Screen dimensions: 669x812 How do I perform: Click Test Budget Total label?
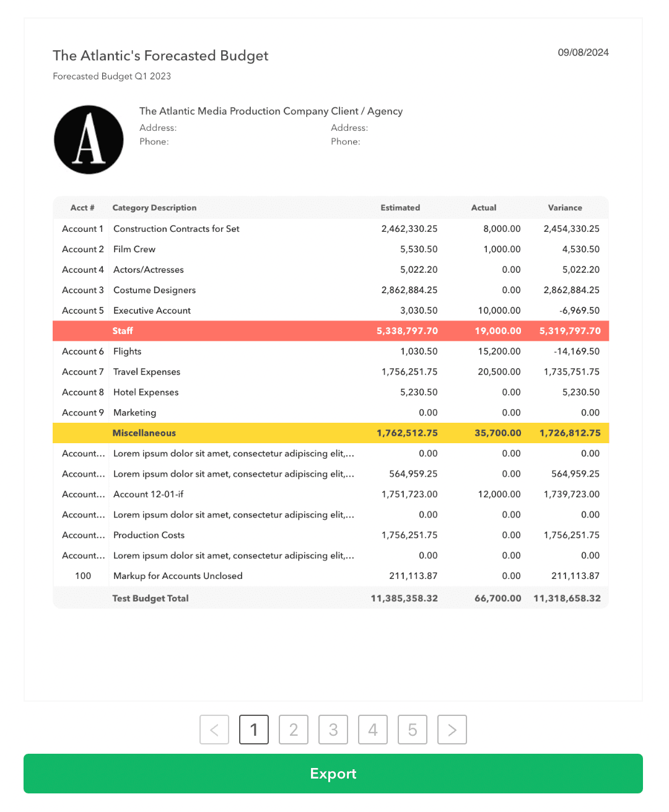coord(150,599)
